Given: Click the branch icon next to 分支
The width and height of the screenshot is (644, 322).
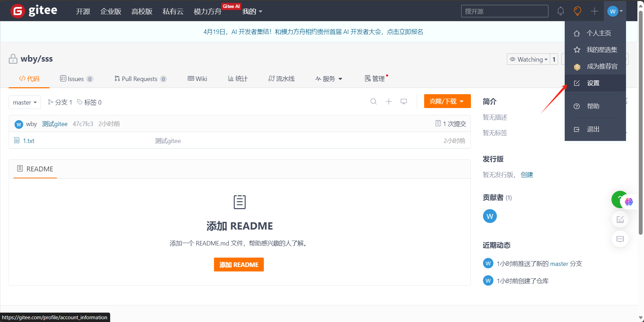Looking at the screenshot, I should click(x=51, y=102).
